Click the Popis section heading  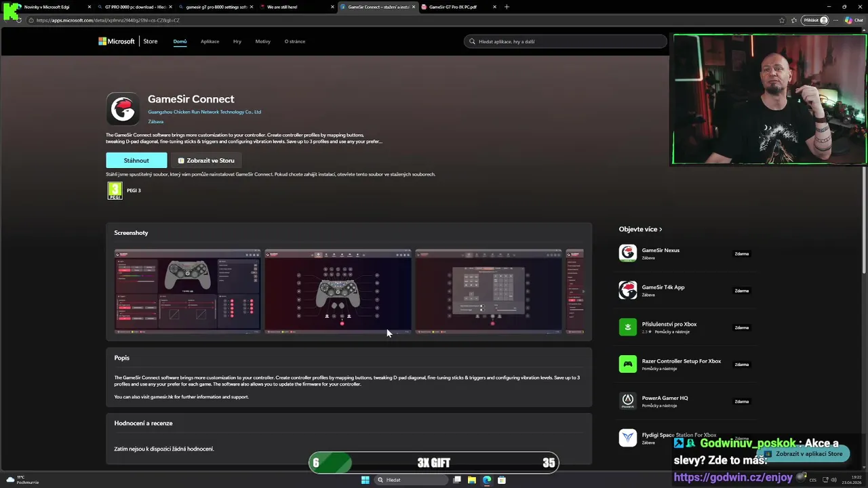point(121,358)
